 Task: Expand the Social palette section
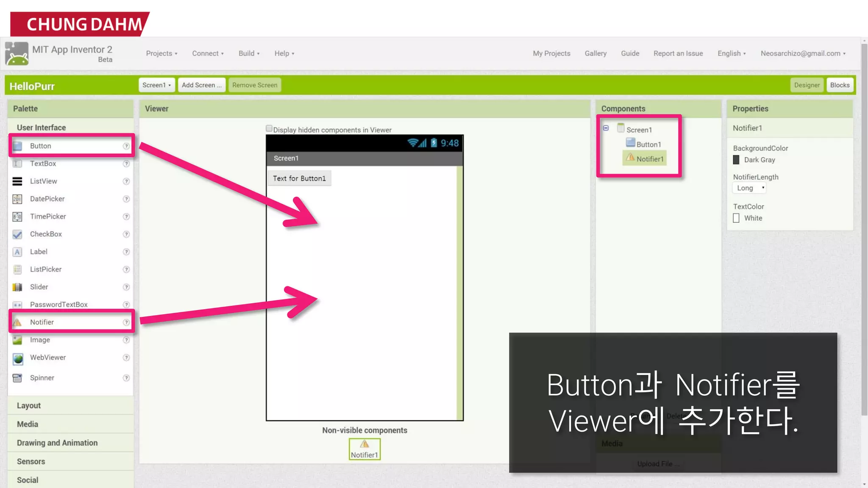70,480
